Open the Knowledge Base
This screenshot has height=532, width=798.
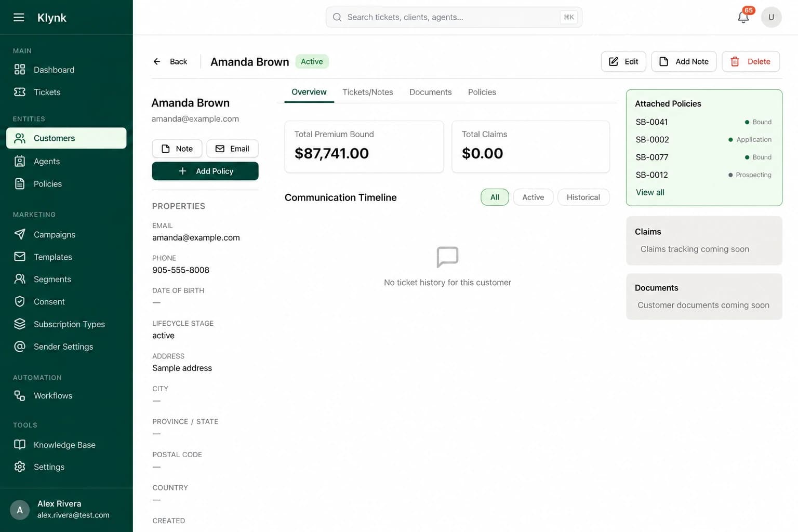click(x=66, y=445)
